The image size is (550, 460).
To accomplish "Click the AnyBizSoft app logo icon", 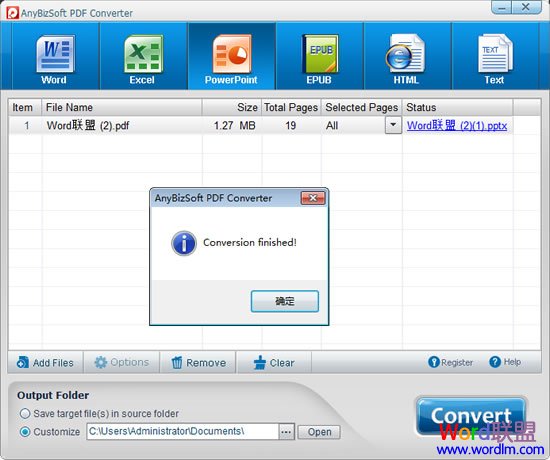I will (x=12, y=13).
